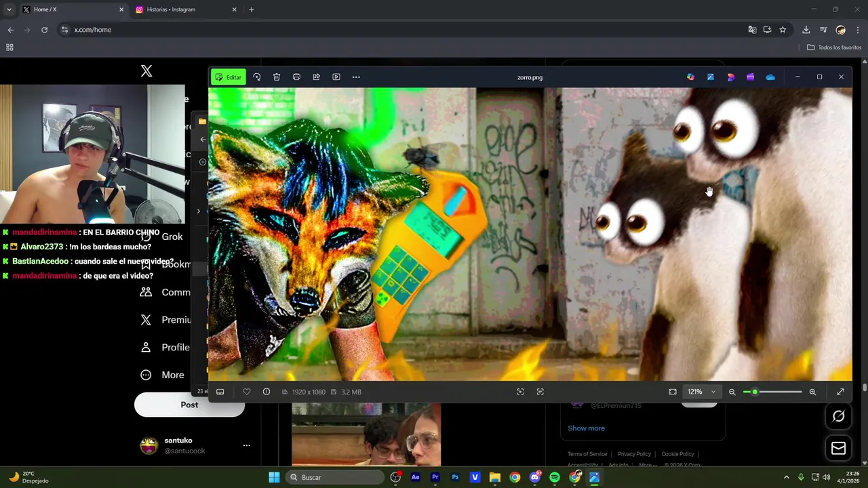Open Grok floating button on X
Viewport: 868px width, 488px height.
pos(839,416)
